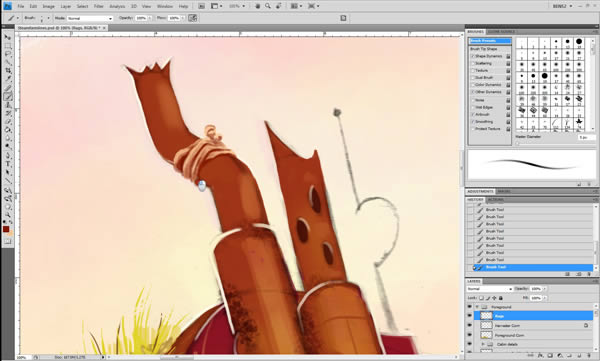The height and width of the screenshot is (361, 600).
Task: Lock all for selected layer
Action: [x=501, y=298]
